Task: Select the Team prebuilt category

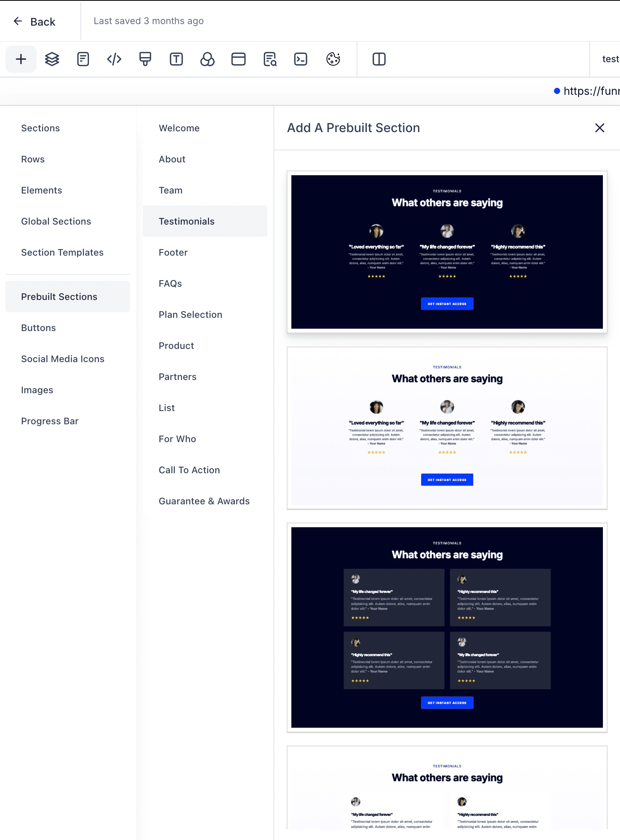Action: click(x=205, y=190)
